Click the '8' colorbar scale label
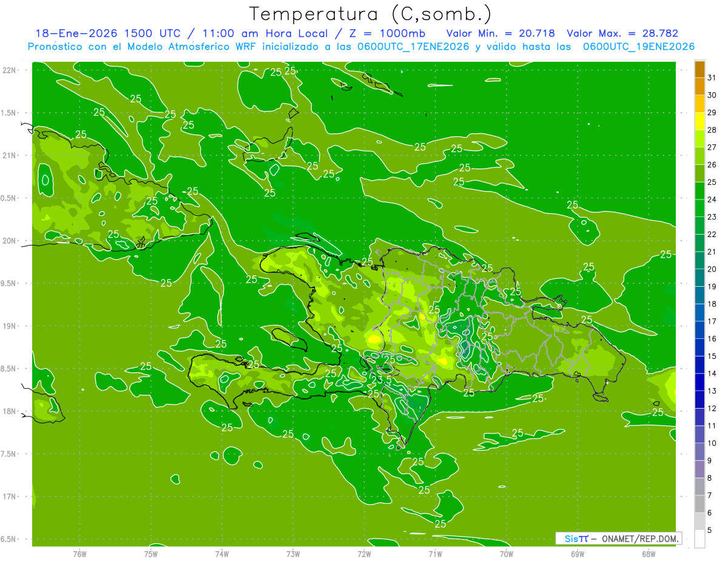The width and height of the screenshot is (728, 562). 710,478
